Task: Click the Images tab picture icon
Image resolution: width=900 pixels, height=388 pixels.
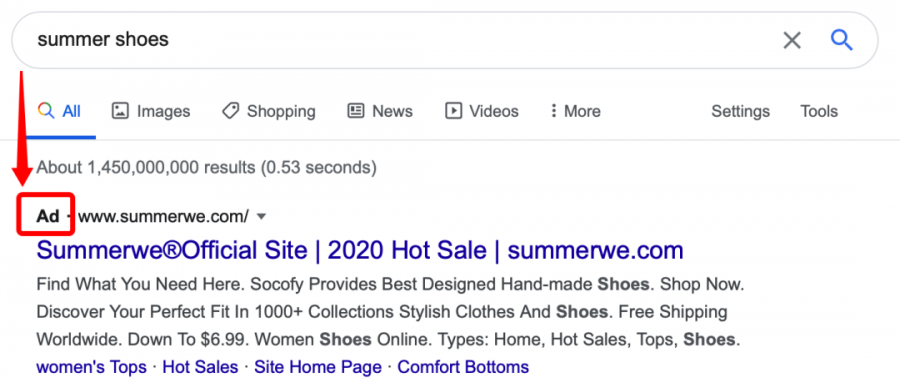Action: (x=120, y=111)
